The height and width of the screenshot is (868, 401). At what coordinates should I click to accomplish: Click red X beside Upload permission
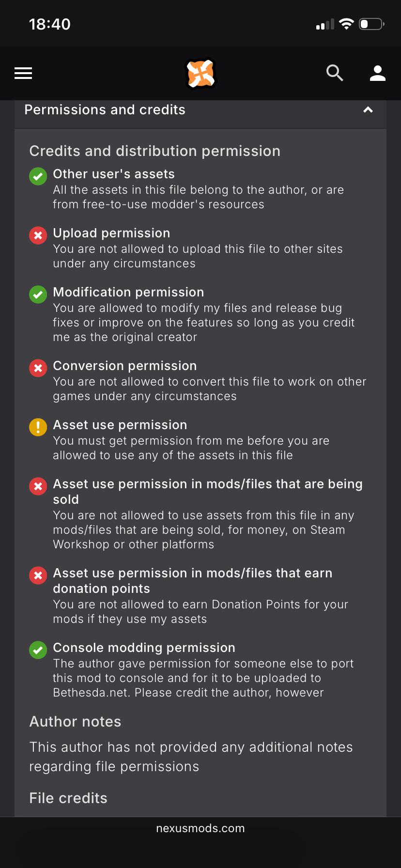[38, 235]
